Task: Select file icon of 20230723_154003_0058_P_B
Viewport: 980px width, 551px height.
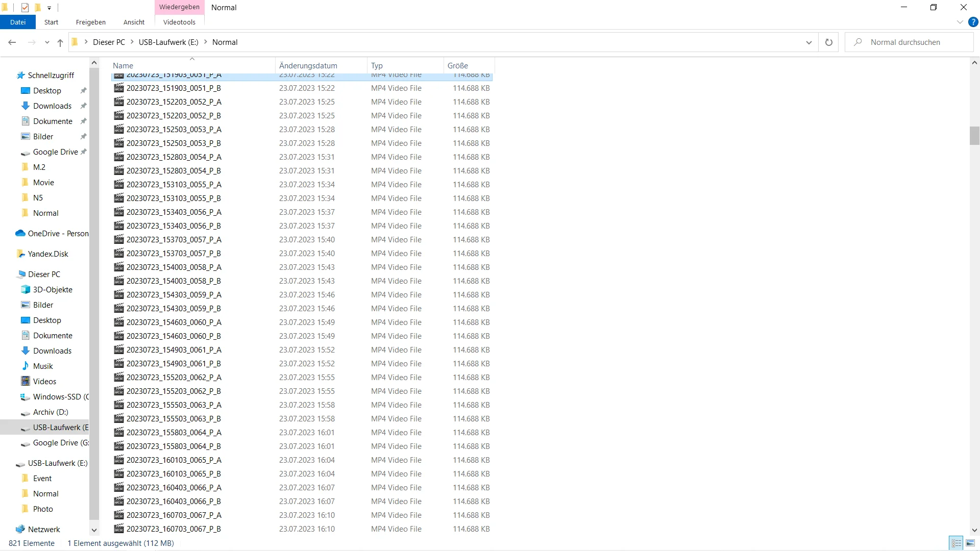Action: [119, 281]
